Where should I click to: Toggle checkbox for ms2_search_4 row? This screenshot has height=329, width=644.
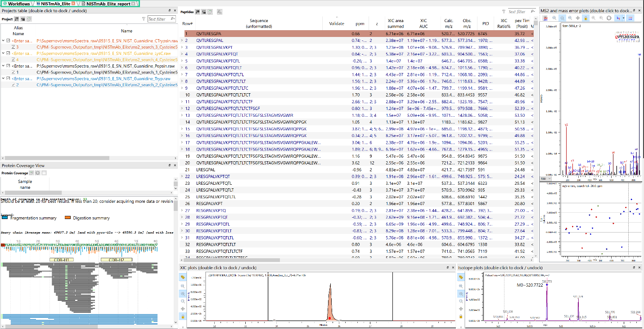tap(14, 60)
